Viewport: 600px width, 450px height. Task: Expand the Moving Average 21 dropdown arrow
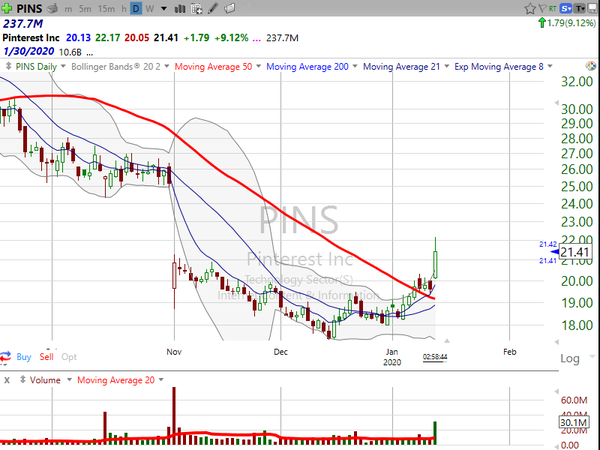447,67
